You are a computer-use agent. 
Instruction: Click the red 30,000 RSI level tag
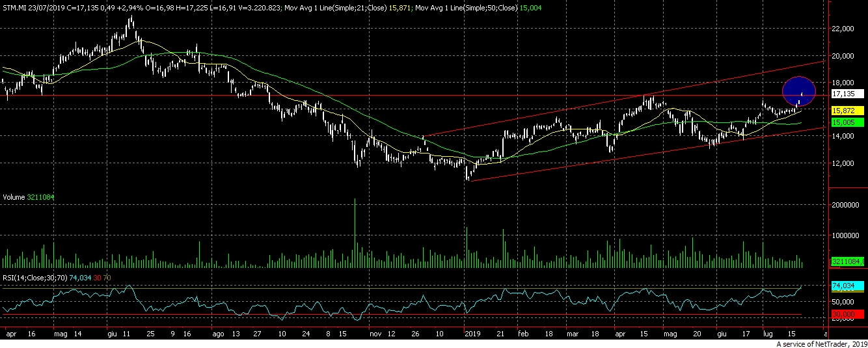coord(847,314)
